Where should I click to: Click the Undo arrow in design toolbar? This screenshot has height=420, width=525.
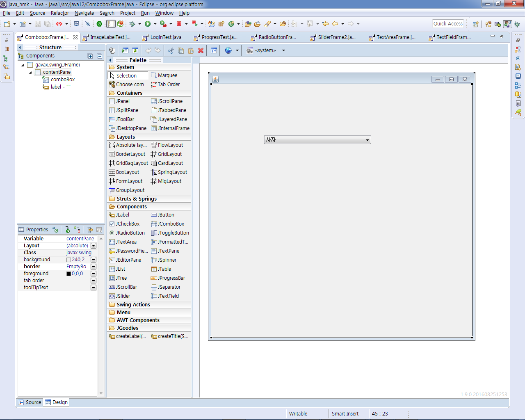click(148, 50)
